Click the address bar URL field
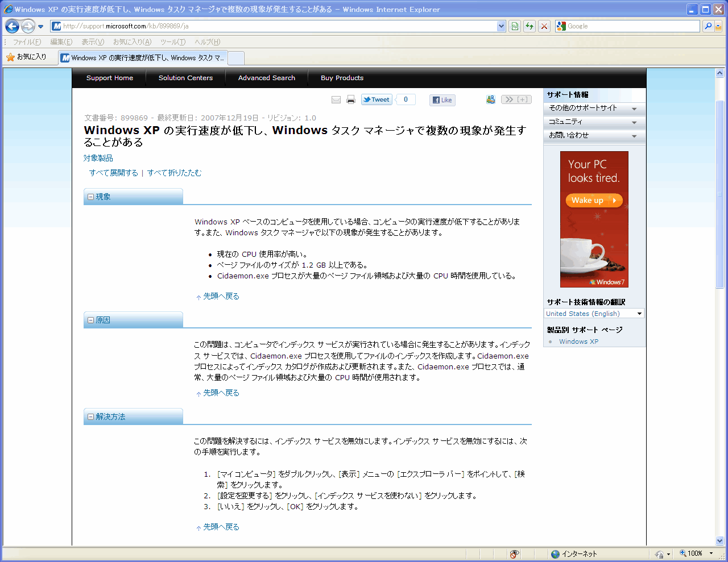Image resolution: width=728 pixels, height=562 pixels. point(274,26)
